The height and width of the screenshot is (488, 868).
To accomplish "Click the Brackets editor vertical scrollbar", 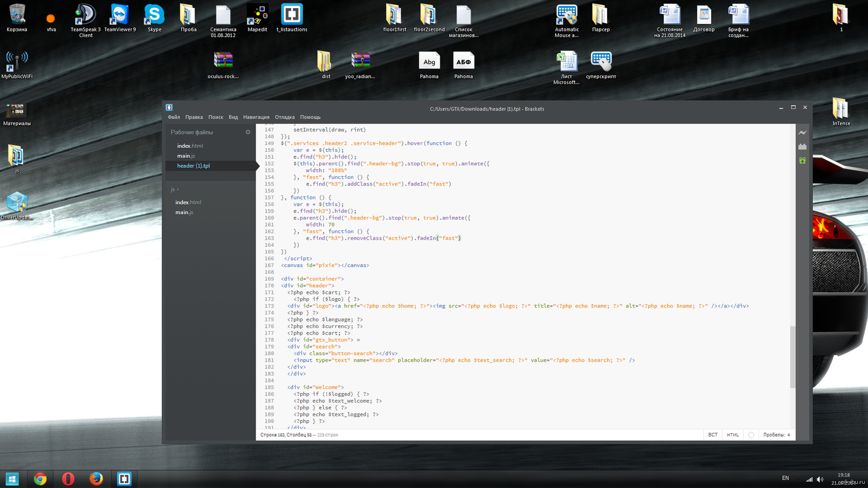I will 793,357.
